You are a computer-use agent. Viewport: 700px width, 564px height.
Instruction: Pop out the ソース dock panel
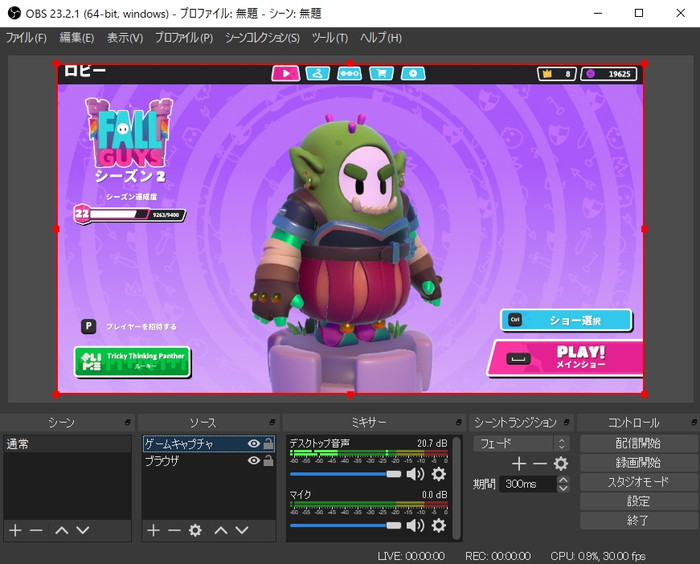tap(272, 422)
